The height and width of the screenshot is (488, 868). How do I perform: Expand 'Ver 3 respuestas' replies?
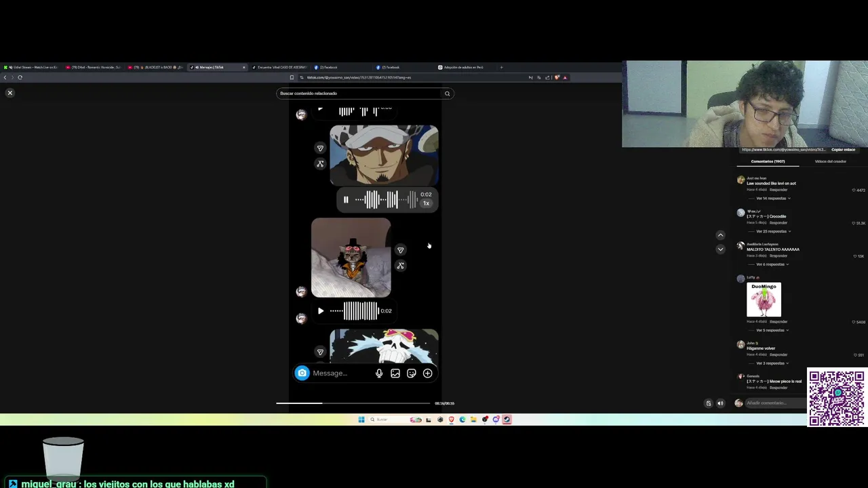coord(771,363)
